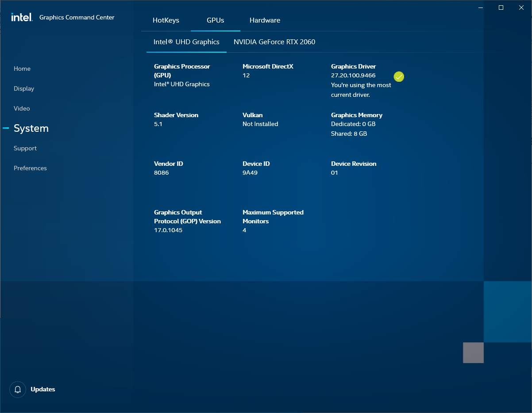Click the green driver status checkmark icon
The image size is (532, 413).
pyautogui.click(x=399, y=77)
